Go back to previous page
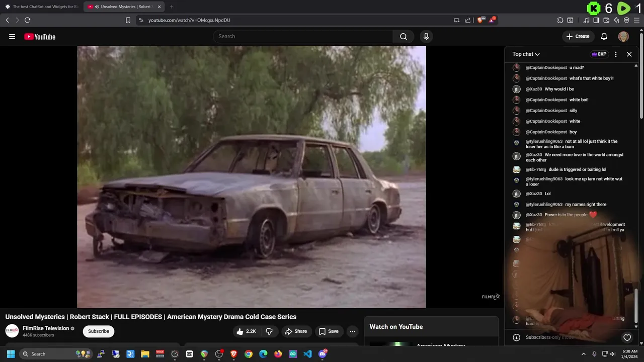This screenshot has height=362, width=644. pyautogui.click(x=7, y=20)
